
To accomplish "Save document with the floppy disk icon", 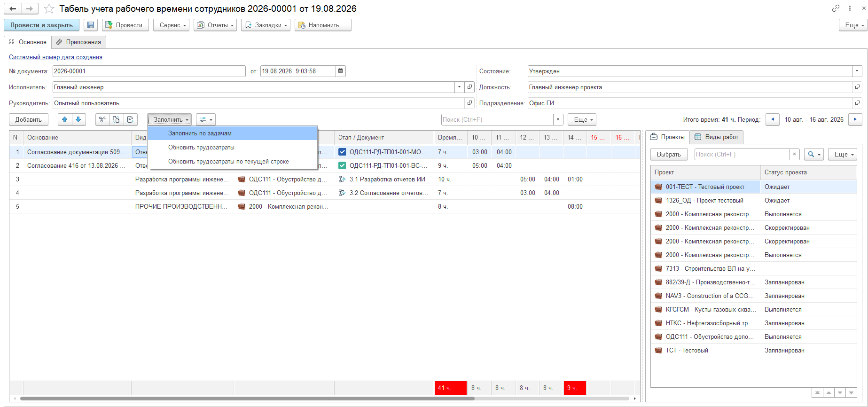I will click(91, 25).
